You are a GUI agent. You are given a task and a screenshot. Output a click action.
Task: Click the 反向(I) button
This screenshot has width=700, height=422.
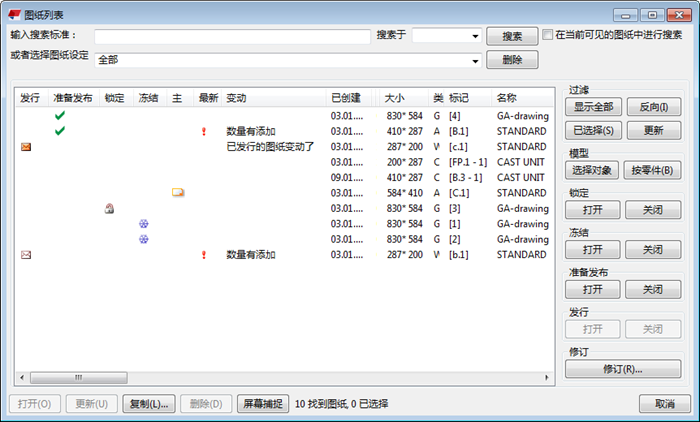(654, 107)
